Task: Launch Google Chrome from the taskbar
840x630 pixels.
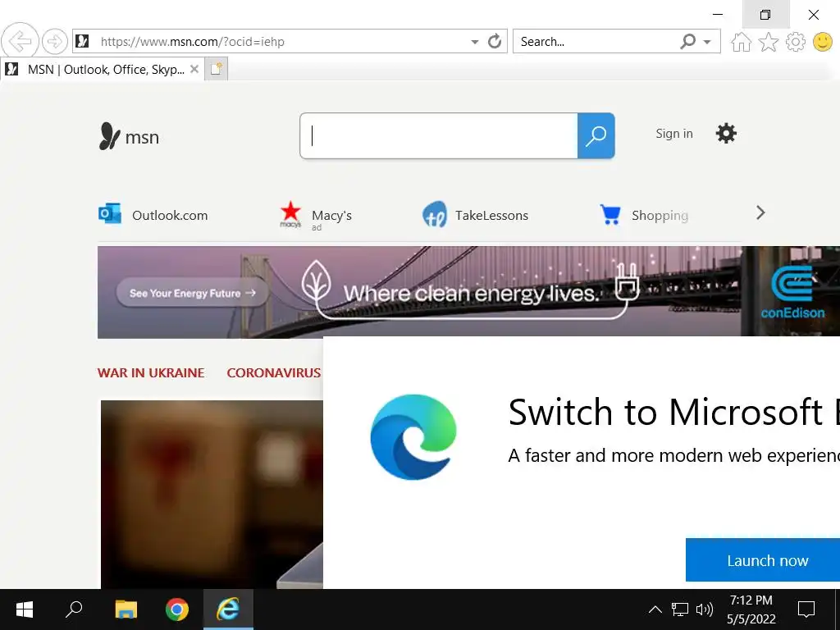Action: [x=177, y=609]
